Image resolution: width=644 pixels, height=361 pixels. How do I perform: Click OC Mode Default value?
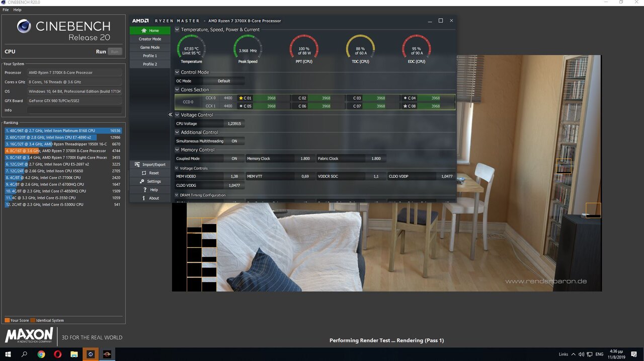pyautogui.click(x=224, y=81)
